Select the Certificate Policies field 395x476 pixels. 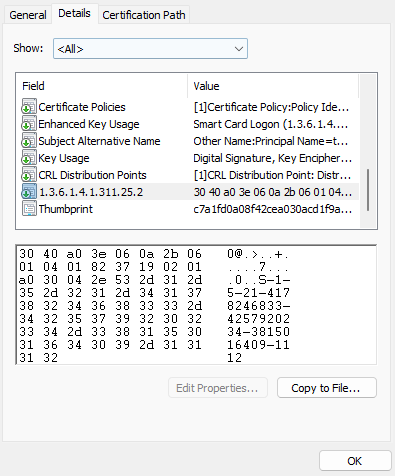tap(82, 107)
